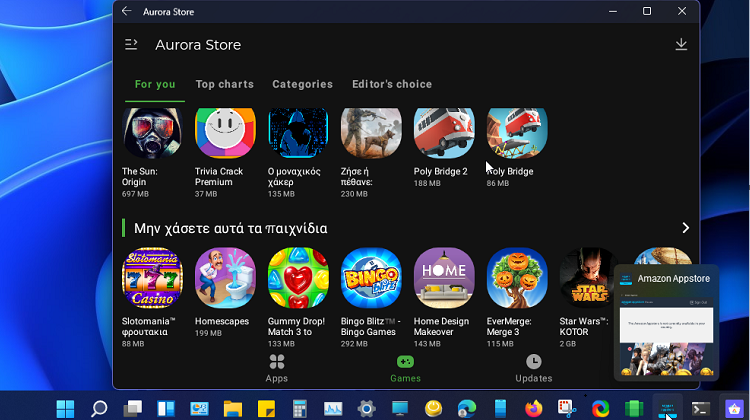Image resolution: width=750 pixels, height=420 pixels.
Task: Open Aurora Store taskbar icon
Action: point(734,409)
